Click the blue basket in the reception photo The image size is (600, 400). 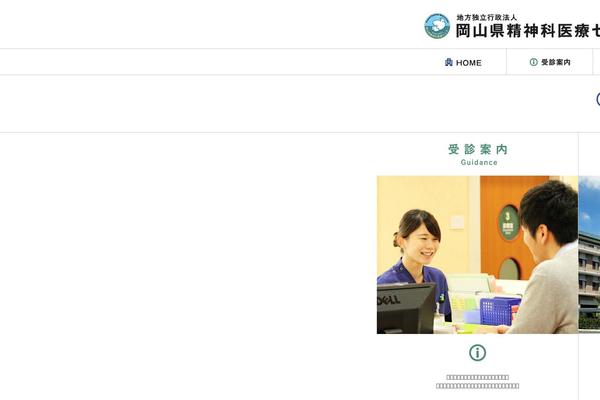click(499, 310)
